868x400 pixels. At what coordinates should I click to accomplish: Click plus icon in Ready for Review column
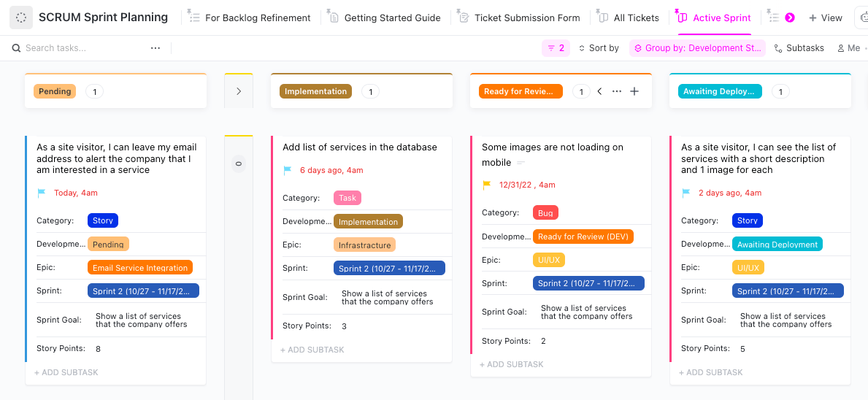[x=634, y=91]
